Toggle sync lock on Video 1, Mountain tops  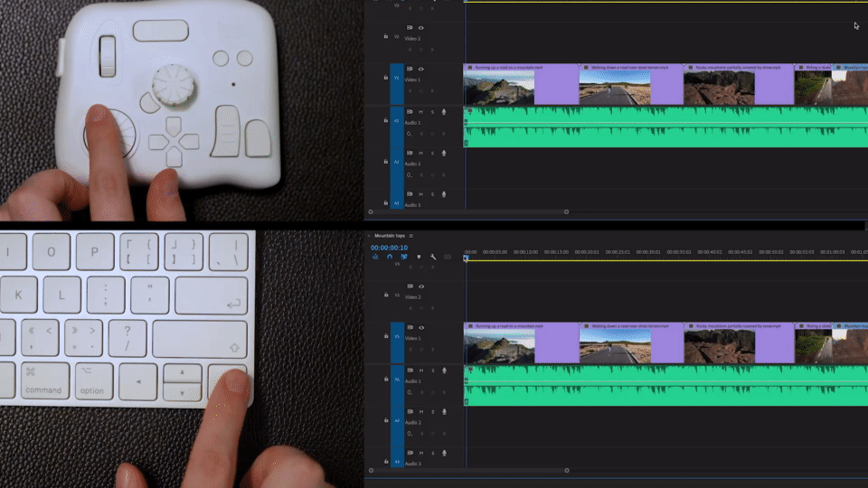(410, 327)
